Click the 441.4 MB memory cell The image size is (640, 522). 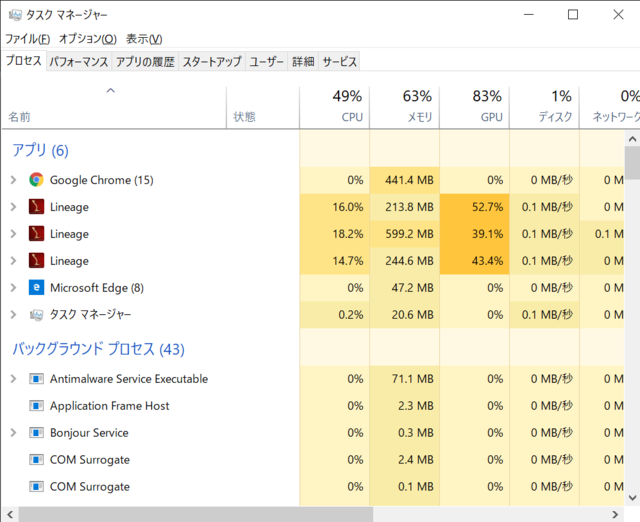[404, 180]
